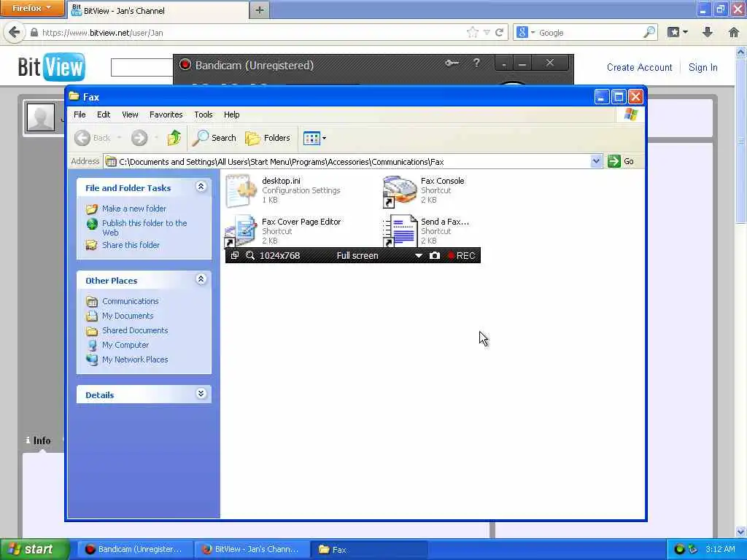Go to My Documents in Other Places
747x560 pixels.
pos(127,316)
